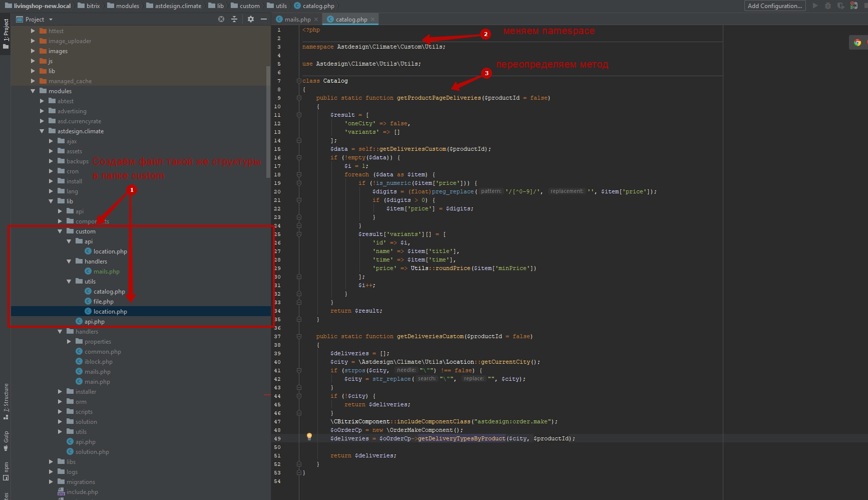This screenshot has width=868, height=500.
Task: Click Scroll from Source target icon
Action: (221, 19)
